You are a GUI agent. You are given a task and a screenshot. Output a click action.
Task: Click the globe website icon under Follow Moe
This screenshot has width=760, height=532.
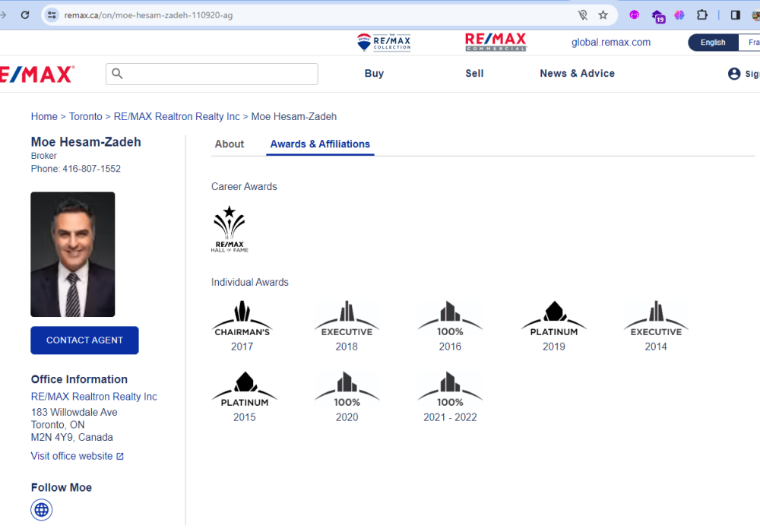click(42, 509)
